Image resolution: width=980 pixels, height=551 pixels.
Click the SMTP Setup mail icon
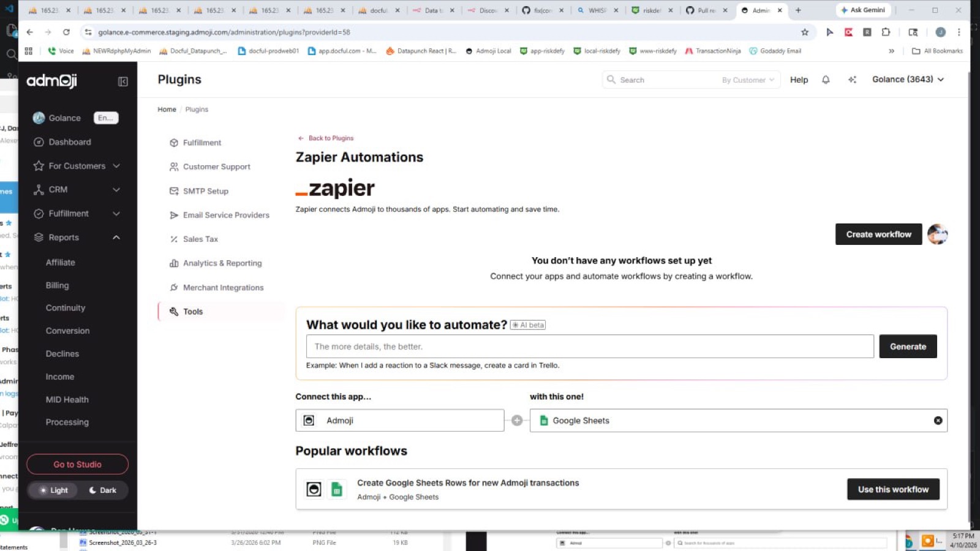tap(174, 191)
